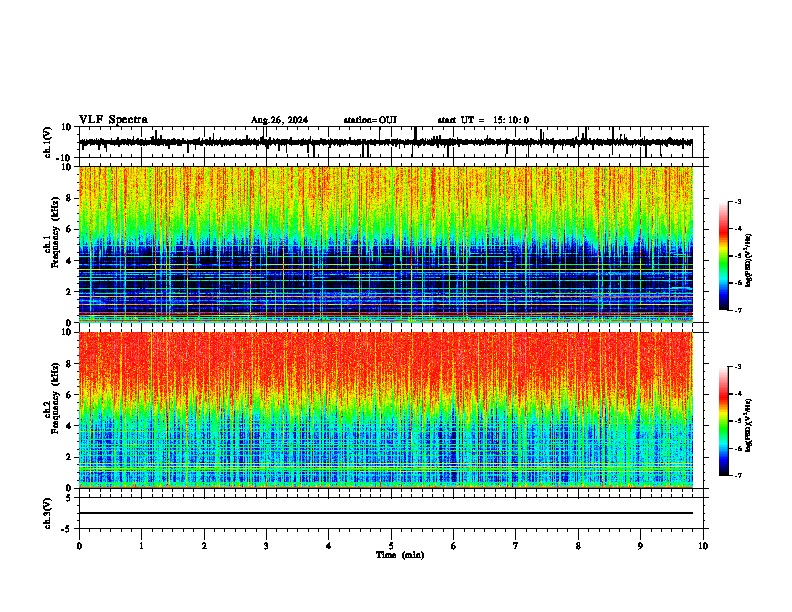The image size is (792, 612).
Task: Click time axis tick label "9"
Action: click(x=640, y=546)
